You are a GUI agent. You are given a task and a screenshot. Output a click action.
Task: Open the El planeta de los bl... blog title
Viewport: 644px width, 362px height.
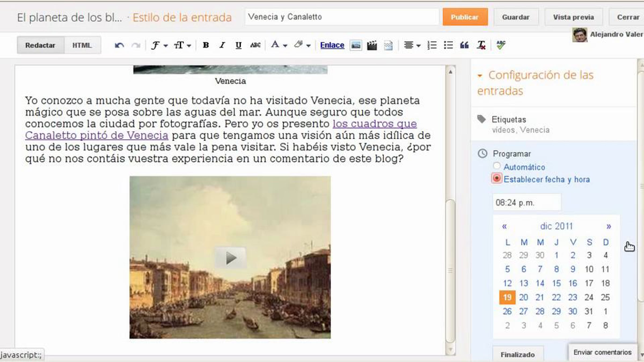(x=69, y=17)
